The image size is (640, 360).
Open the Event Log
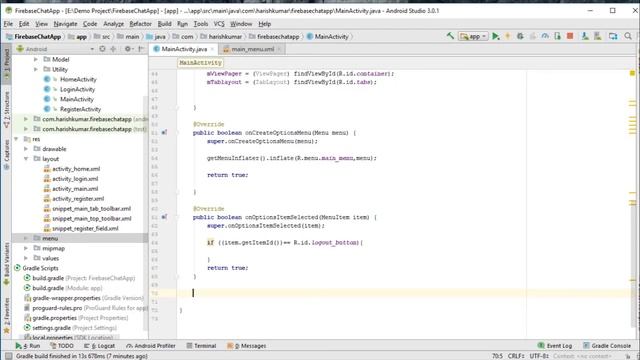coord(555,346)
